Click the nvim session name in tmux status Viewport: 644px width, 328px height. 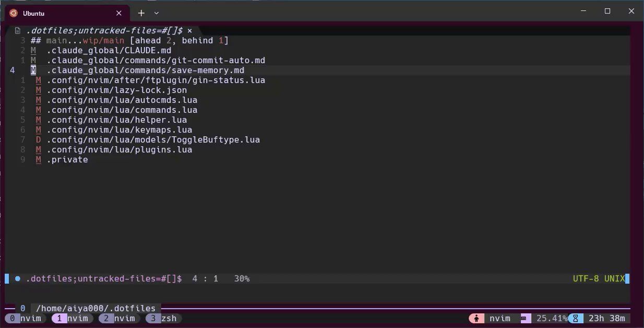[x=500, y=318]
